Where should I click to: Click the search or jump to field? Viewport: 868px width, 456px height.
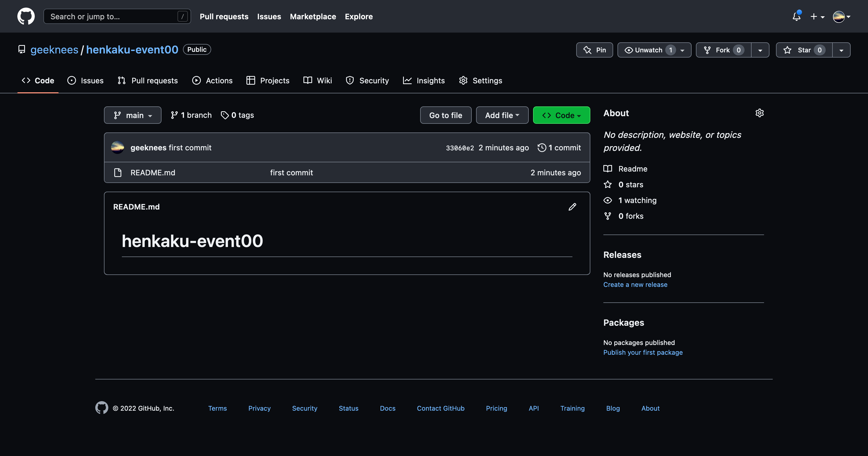[x=117, y=16]
